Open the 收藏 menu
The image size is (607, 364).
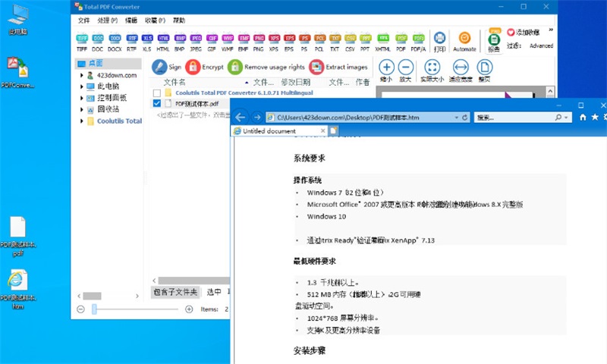pyautogui.click(x=156, y=20)
